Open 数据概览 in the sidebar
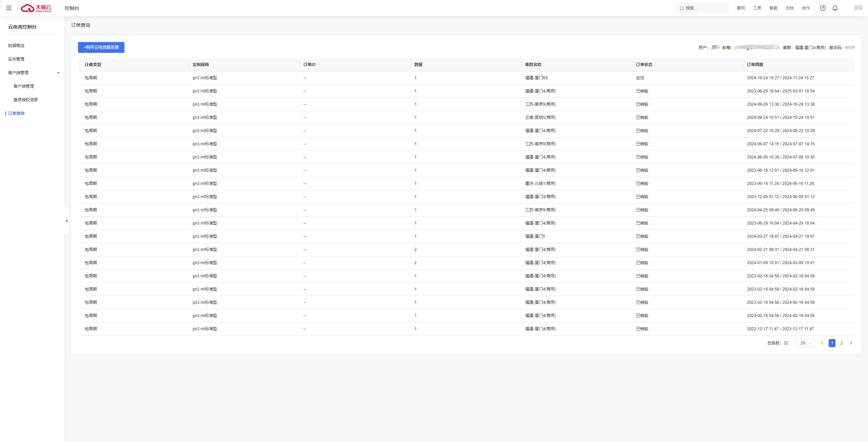Viewport: 868px width, 442px height. (x=16, y=45)
